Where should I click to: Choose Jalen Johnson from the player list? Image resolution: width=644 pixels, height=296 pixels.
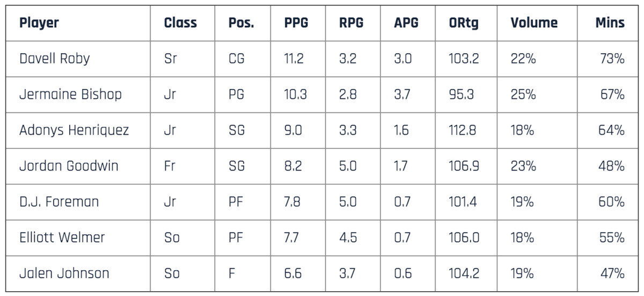(x=64, y=273)
